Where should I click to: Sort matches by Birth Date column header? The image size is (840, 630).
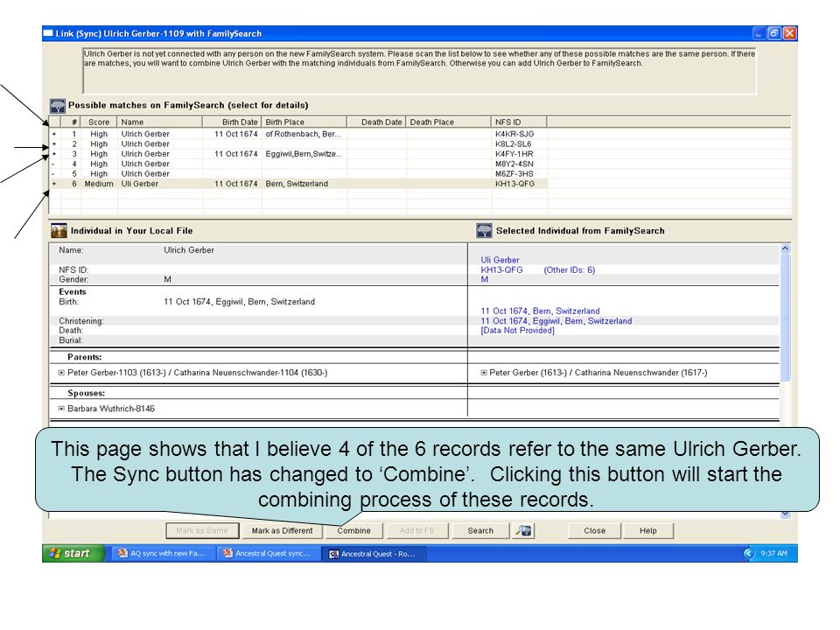coord(232,122)
